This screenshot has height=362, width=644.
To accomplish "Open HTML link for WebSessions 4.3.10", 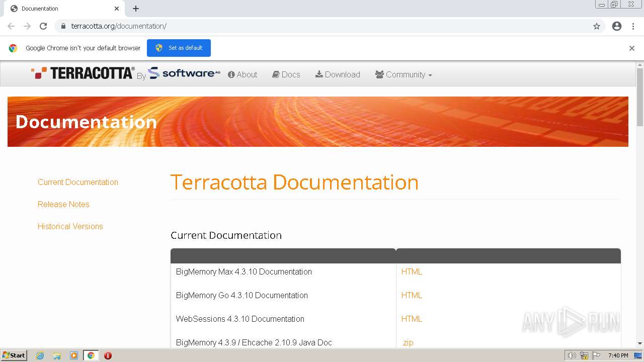I will (x=412, y=319).
